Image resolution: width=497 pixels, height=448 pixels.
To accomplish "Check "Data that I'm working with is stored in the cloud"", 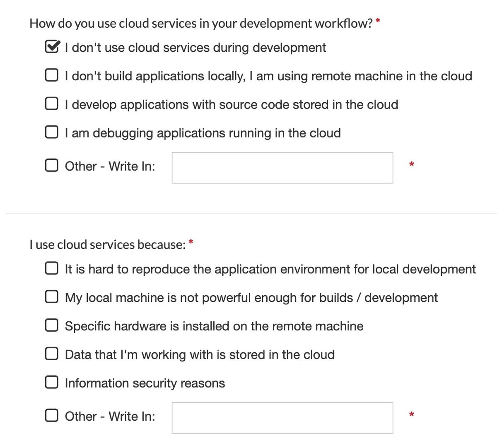I will pyautogui.click(x=51, y=354).
